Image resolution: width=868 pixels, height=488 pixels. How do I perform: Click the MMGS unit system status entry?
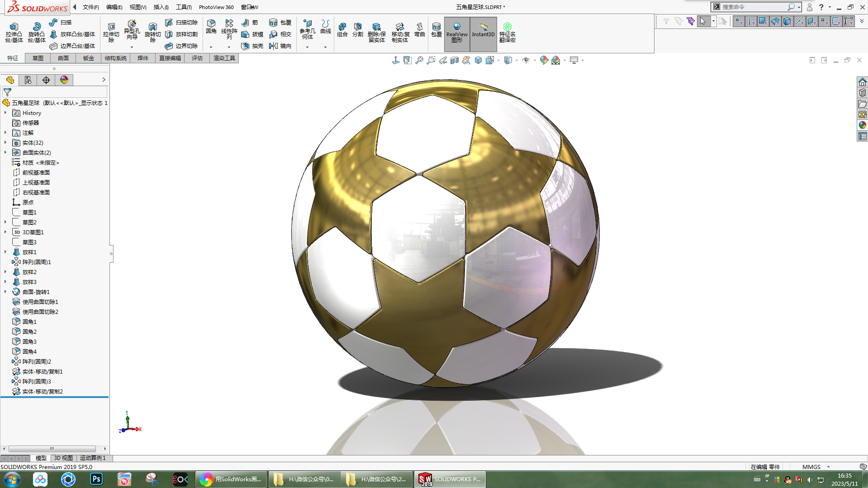point(811,467)
